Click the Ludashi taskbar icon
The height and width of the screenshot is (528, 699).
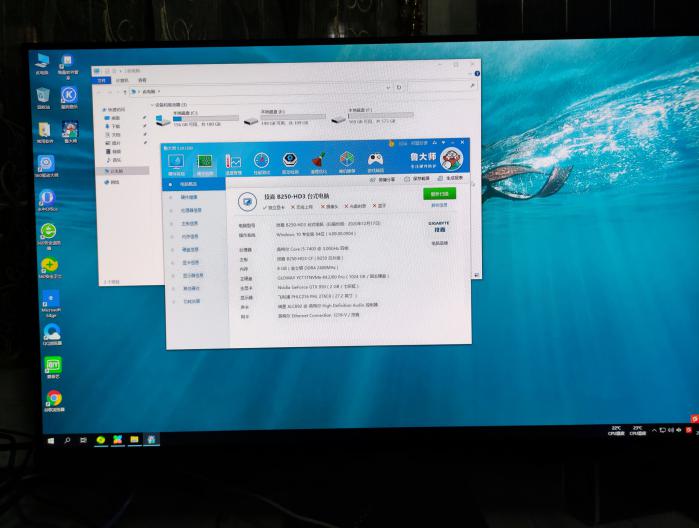point(151,440)
